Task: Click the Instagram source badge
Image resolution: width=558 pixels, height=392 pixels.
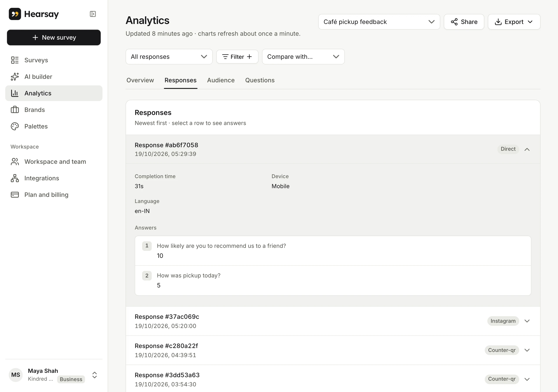Action: [503, 321]
